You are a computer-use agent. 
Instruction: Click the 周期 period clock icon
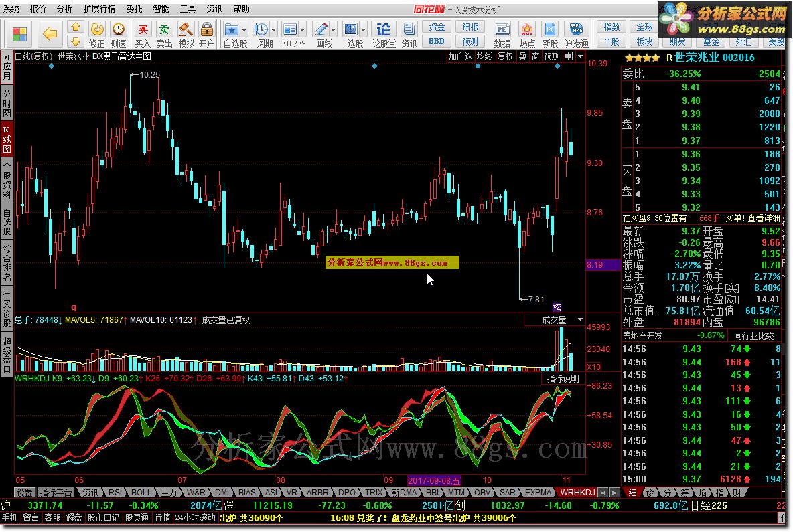(261, 34)
